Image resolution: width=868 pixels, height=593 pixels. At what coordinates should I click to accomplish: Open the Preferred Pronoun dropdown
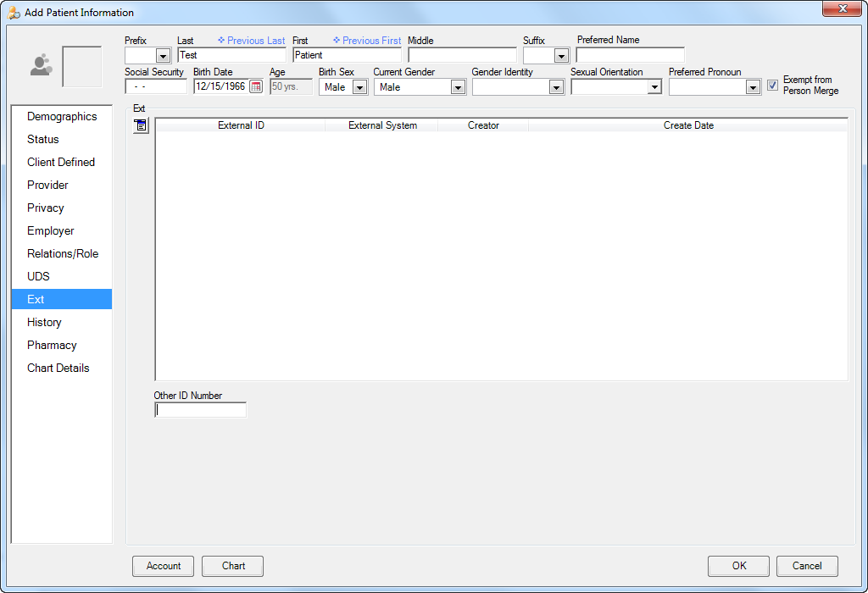click(753, 87)
